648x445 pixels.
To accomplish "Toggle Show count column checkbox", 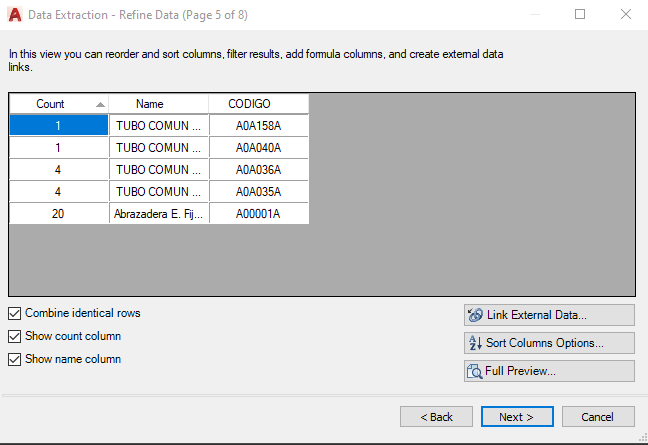I will click(x=14, y=336).
